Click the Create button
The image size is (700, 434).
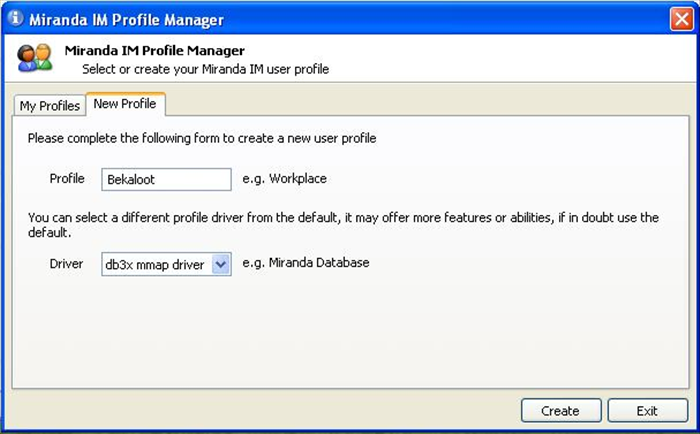click(x=561, y=410)
